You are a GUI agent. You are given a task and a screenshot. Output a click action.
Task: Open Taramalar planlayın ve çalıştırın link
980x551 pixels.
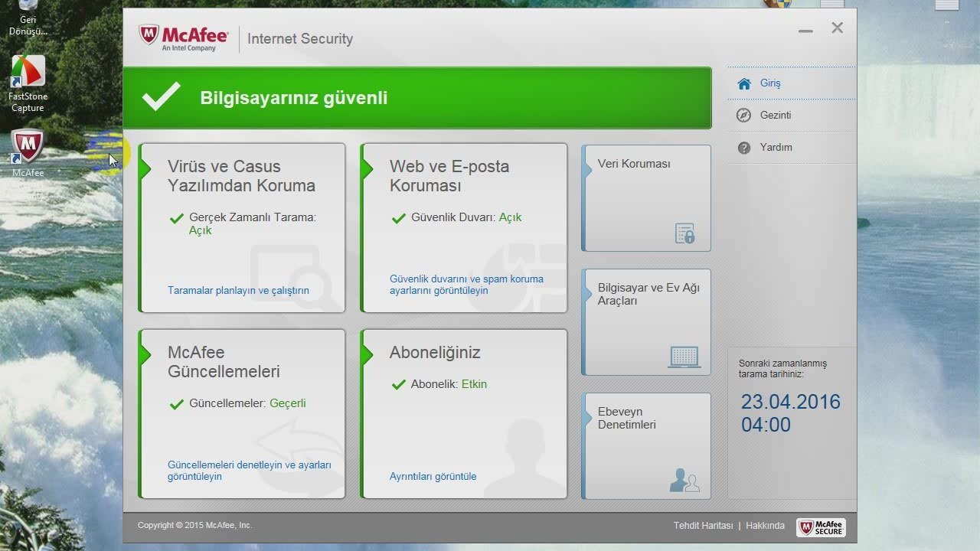(x=238, y=291)
